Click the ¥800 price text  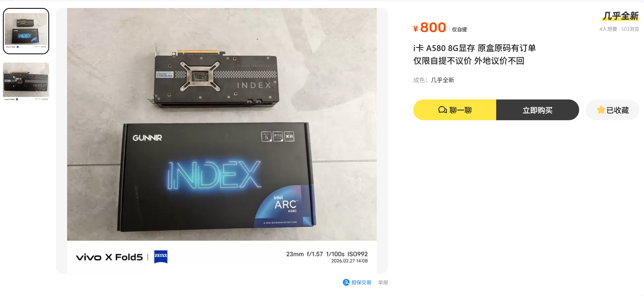point(430,27)
